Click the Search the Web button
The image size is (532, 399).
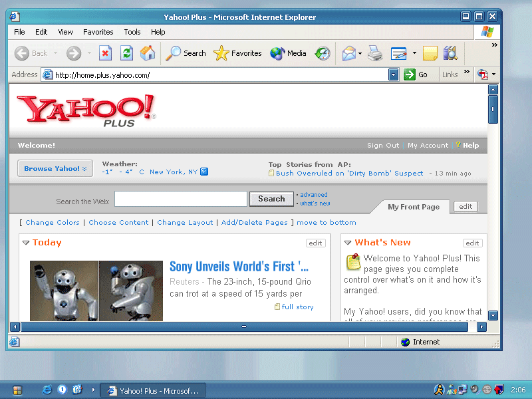(x=271, y=199)
